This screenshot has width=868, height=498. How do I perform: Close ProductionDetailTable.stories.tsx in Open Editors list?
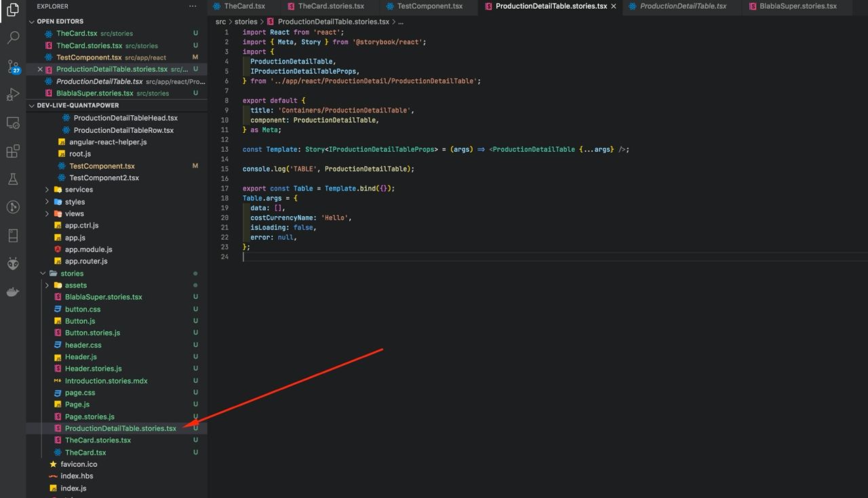(40, 69)
